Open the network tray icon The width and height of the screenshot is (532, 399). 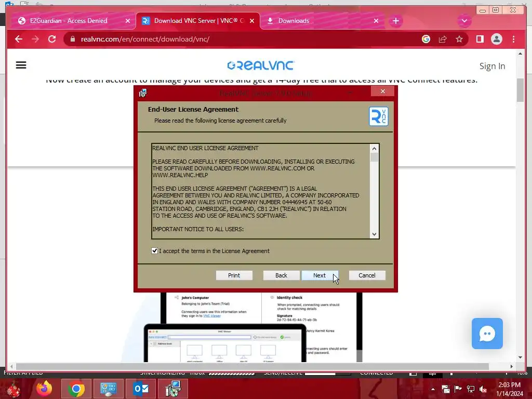click(471, 389)
